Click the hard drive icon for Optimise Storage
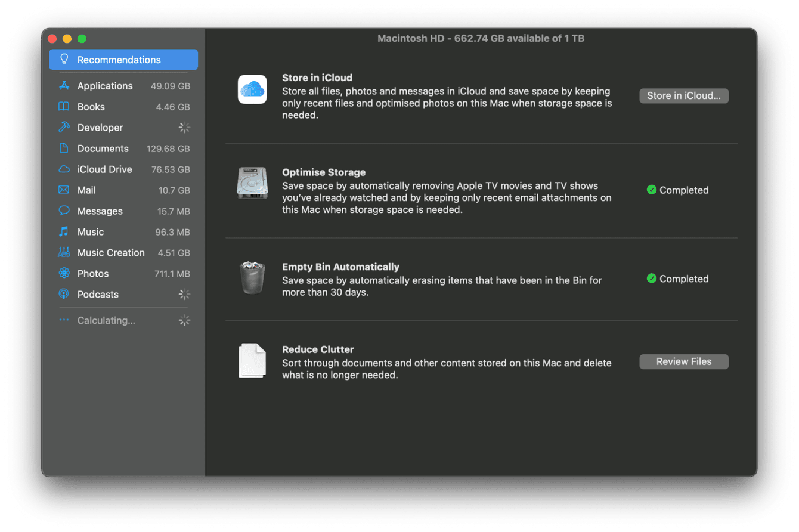The image size is (799, 532). pyautogui.click(x=252, y=183)
